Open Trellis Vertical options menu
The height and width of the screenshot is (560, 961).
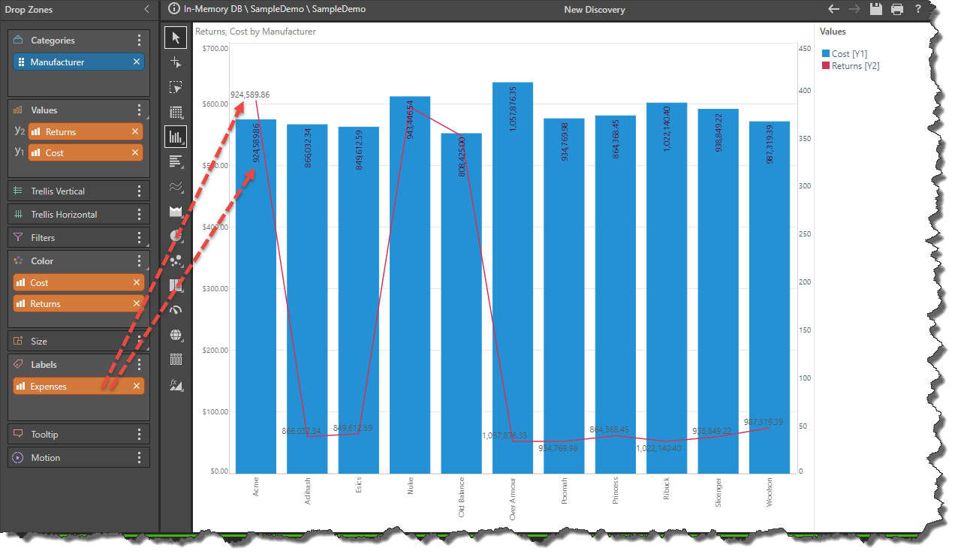(139, 191)
